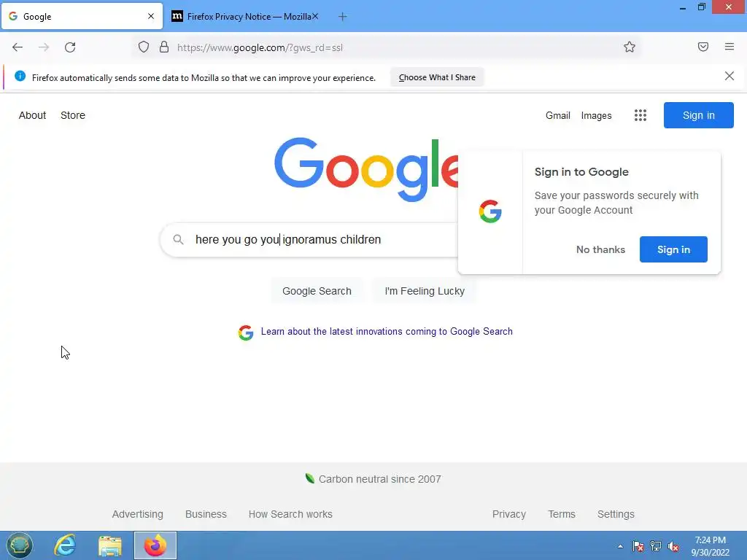
Task: View site security via the padlock icon
Action: coord(164,47)
